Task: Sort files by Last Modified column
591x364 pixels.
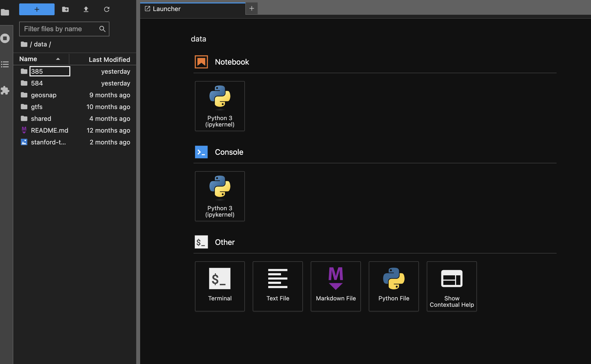Action: [x=109, y=59]
